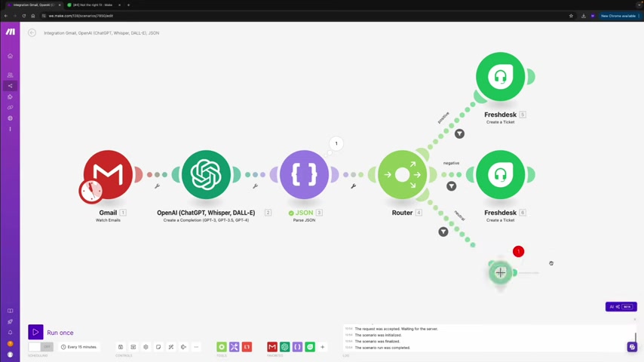Open the Gmail clock schedule badge
This screenshot has height=362, width=644.
(x=91, y=191)
